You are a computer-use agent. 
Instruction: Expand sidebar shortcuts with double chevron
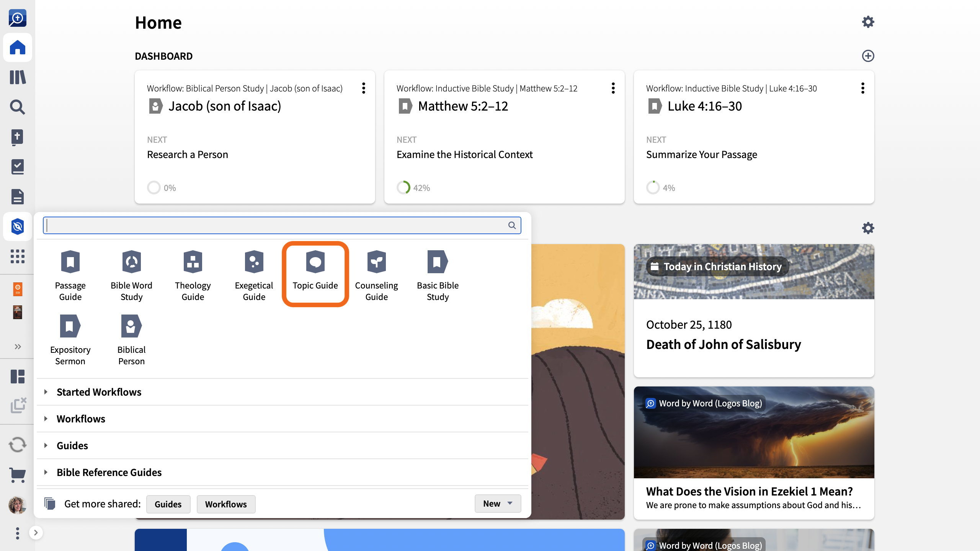(18, 347)
